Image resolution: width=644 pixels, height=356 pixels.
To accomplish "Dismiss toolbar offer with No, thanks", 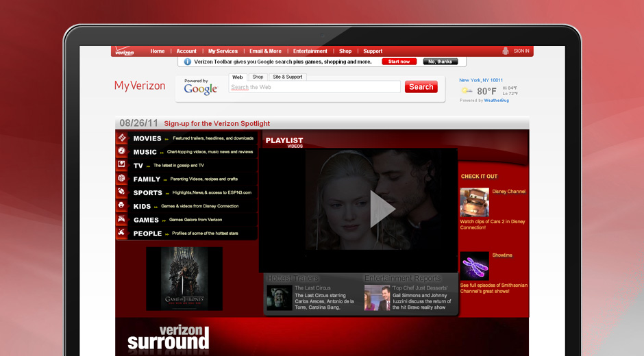I will pyautogui.click(x=441, y=62).
